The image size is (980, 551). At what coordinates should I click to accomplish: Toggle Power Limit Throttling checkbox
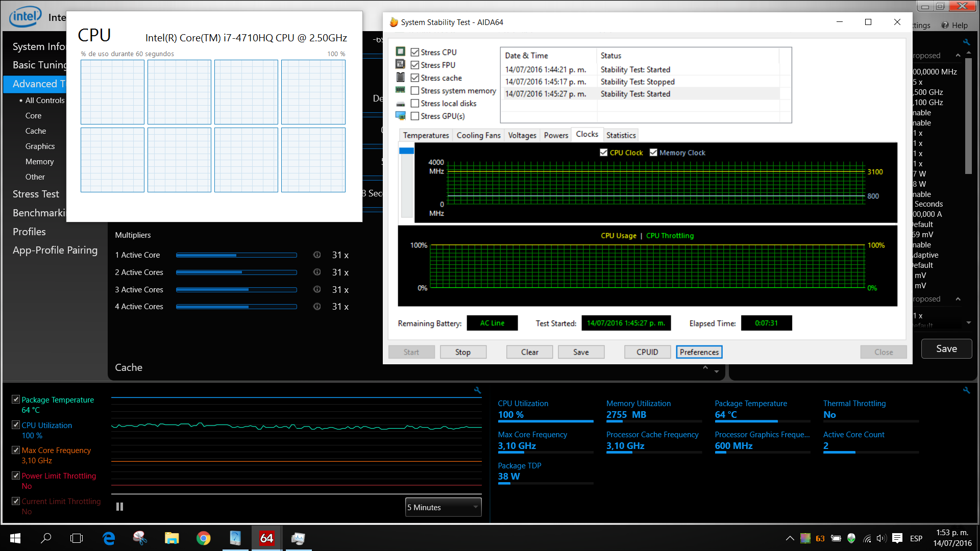(16, 475)
